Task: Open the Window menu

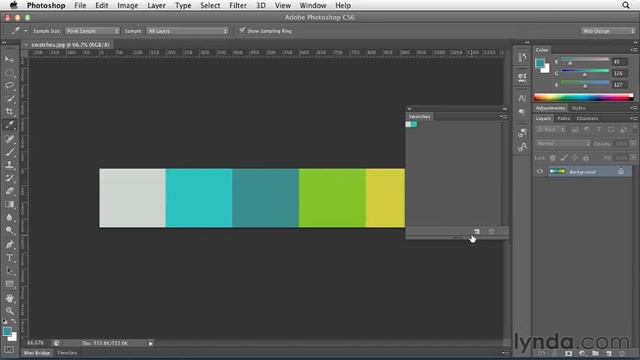Action: click(x=313, y=5)
